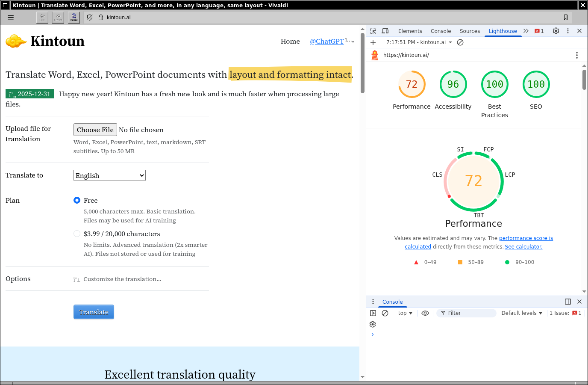Toggle the live expression eye icon
Viewport: 588px width, 385px height.
pos(425,313)
